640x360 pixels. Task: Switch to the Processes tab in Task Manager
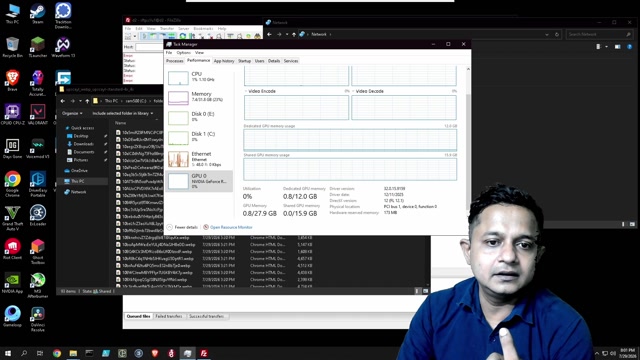[x=175, y=61]
